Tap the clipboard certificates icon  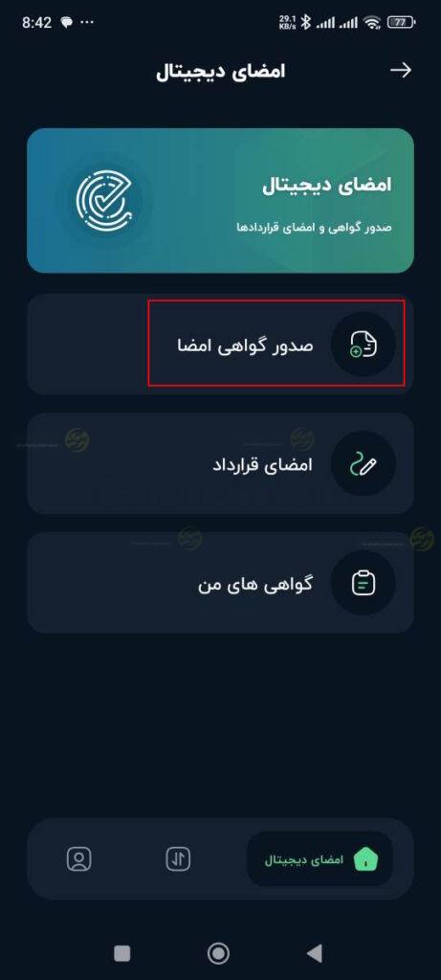point(363,583)
